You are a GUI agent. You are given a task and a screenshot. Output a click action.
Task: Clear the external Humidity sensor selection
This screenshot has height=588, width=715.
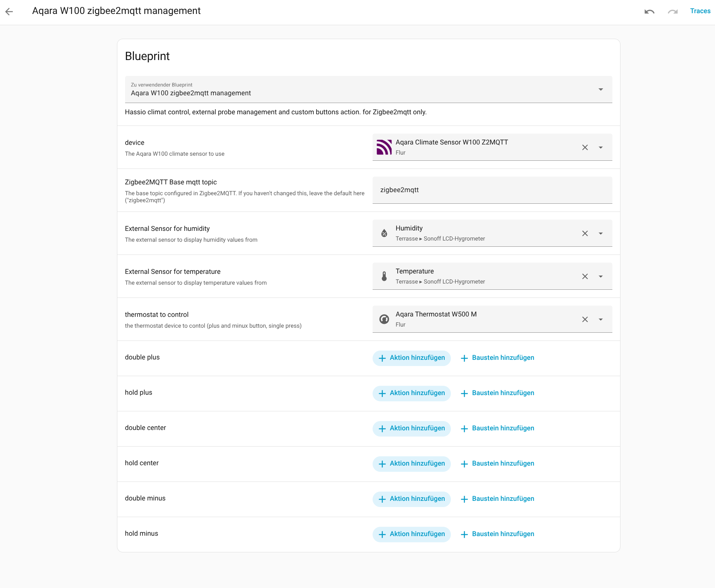click(x=585, y=234)
